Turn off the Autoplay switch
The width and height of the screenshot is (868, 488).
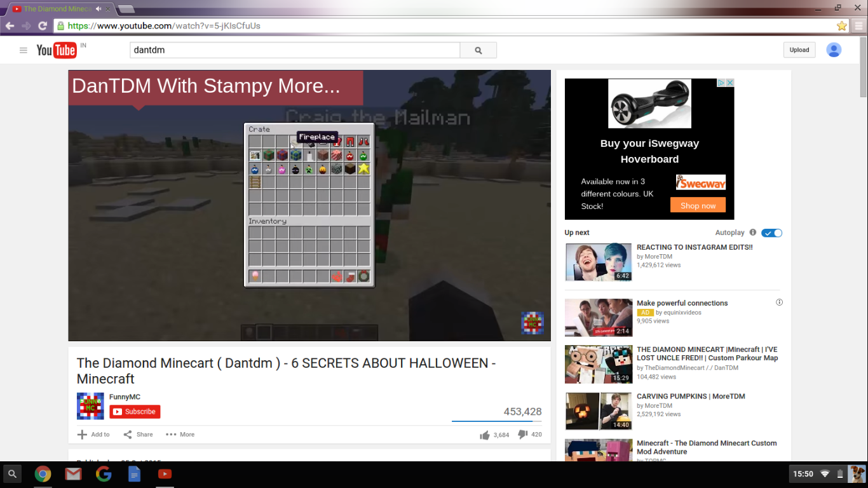pyautogui.click(x=772, y=233)
